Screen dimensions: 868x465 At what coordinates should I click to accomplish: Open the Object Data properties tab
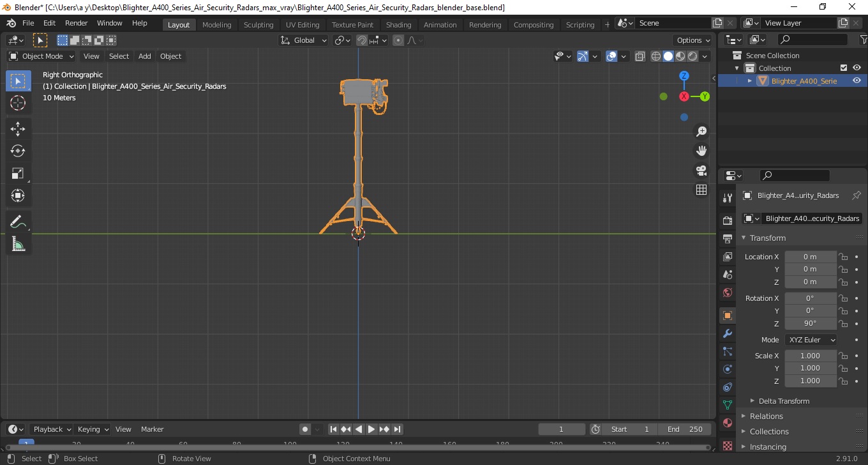click(727, 405)
